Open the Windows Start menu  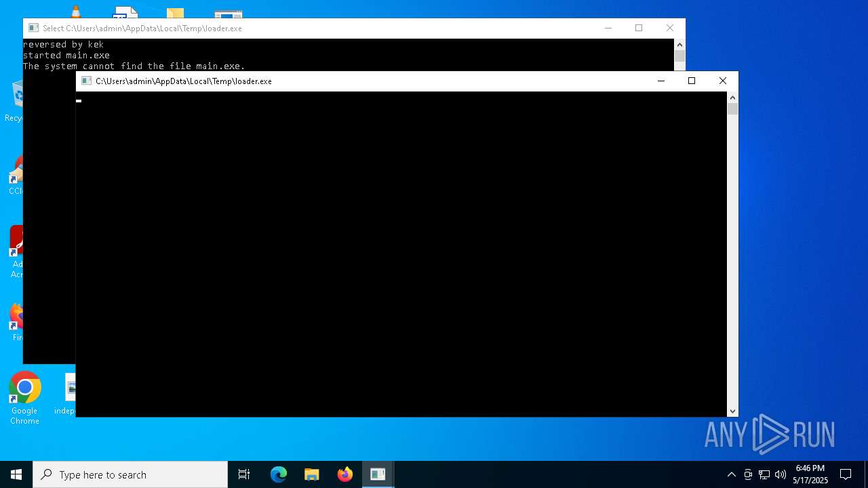[x=16, y=474]
